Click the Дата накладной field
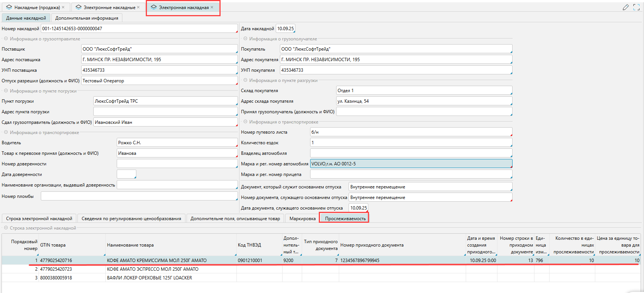 click(x=285, y=29)
